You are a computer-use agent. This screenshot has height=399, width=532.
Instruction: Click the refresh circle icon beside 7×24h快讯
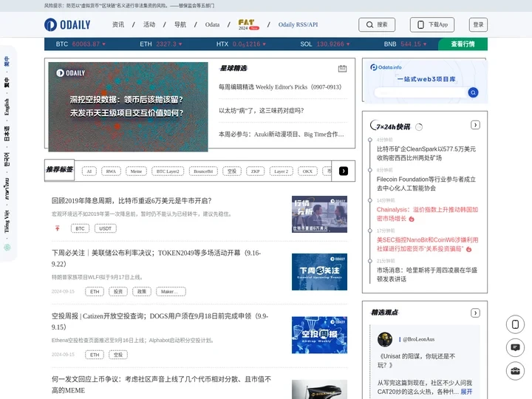point(419,127)
